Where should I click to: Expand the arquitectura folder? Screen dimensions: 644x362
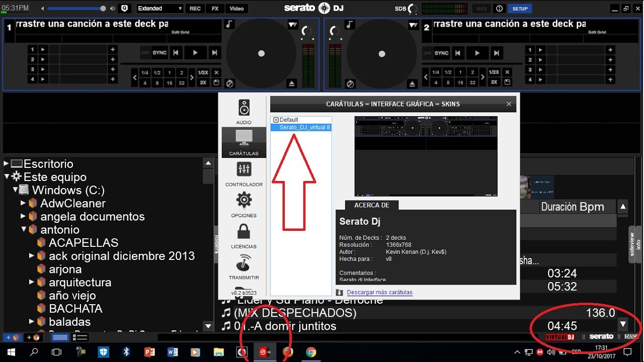coord(32,282)
